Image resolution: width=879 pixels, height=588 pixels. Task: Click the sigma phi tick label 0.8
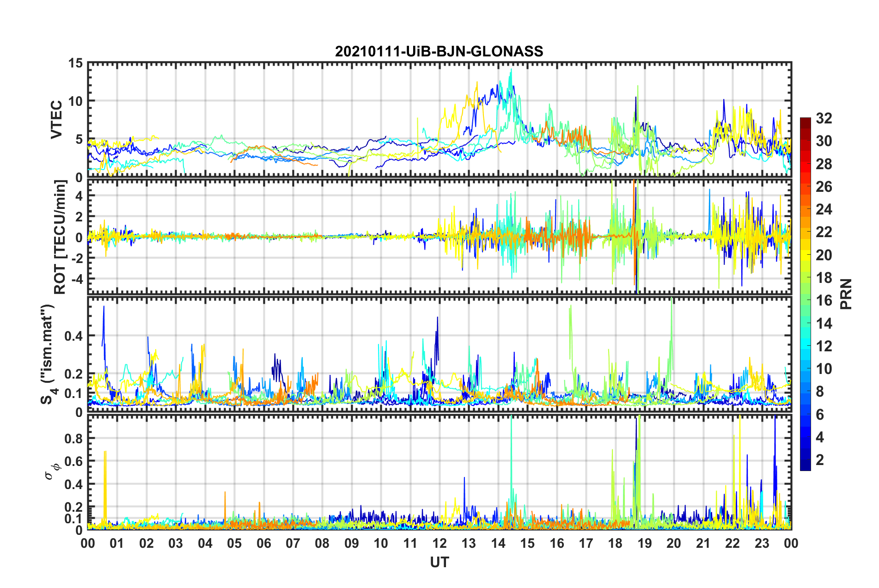point(73,438)
